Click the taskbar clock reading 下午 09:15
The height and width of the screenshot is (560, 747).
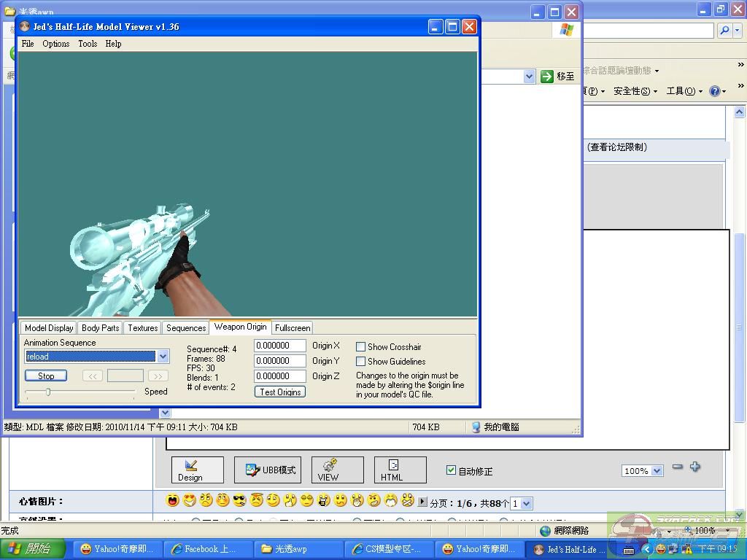[718, 549]
